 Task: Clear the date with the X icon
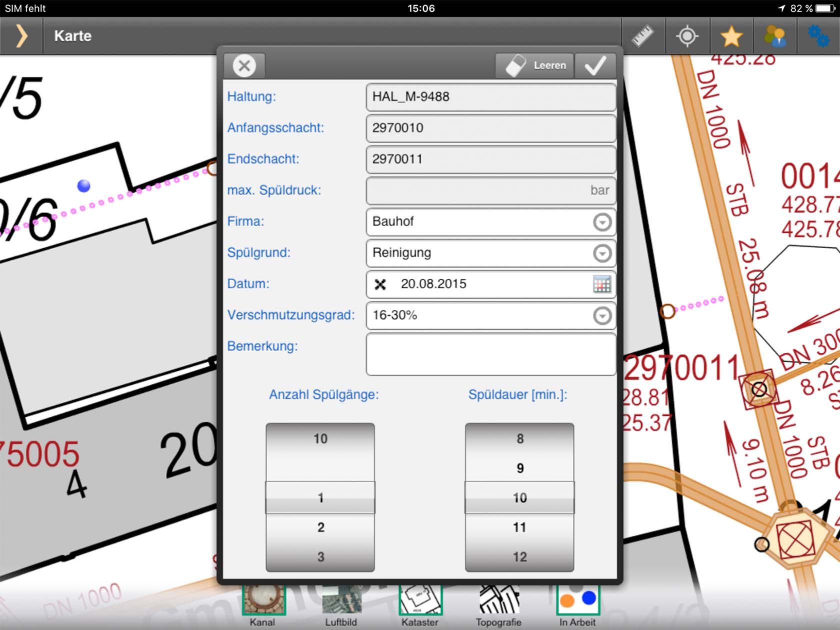(x=380, y=284)
